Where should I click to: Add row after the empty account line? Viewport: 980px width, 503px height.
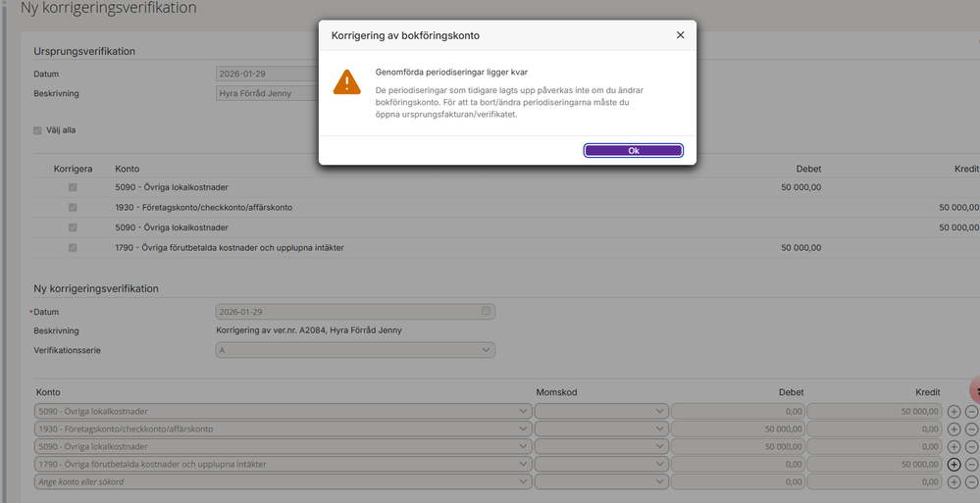(954, 481)
